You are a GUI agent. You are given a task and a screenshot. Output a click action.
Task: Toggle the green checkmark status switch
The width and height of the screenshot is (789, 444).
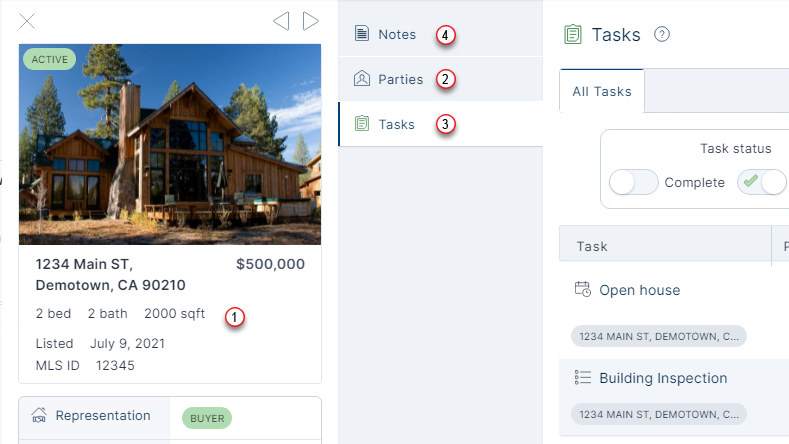coord(761,182)
